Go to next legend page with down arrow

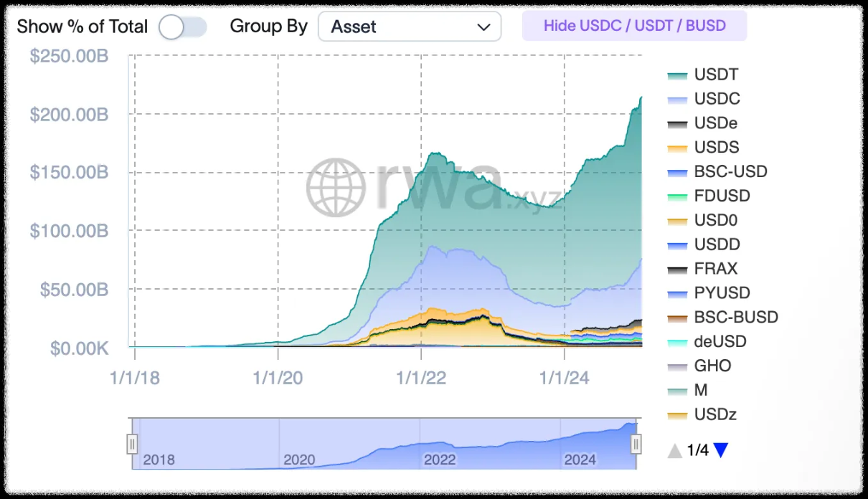point(721,450)
